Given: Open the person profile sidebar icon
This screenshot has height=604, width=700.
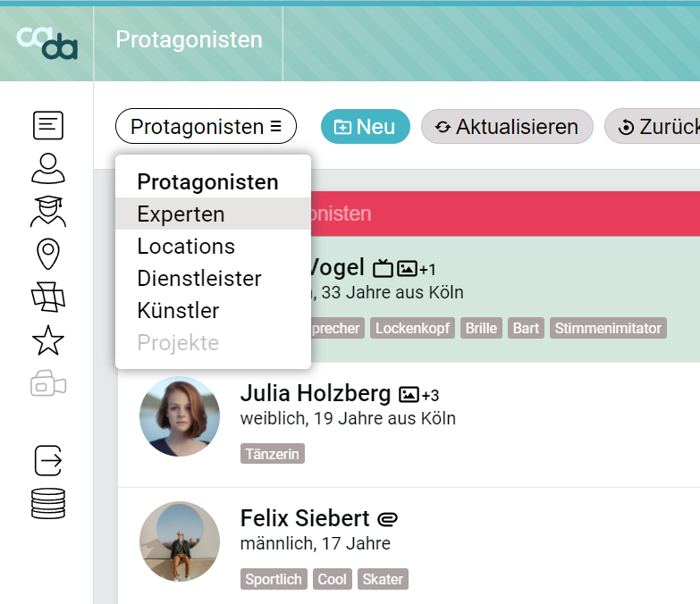Looking at the screenshot, I should click(47, 168).
